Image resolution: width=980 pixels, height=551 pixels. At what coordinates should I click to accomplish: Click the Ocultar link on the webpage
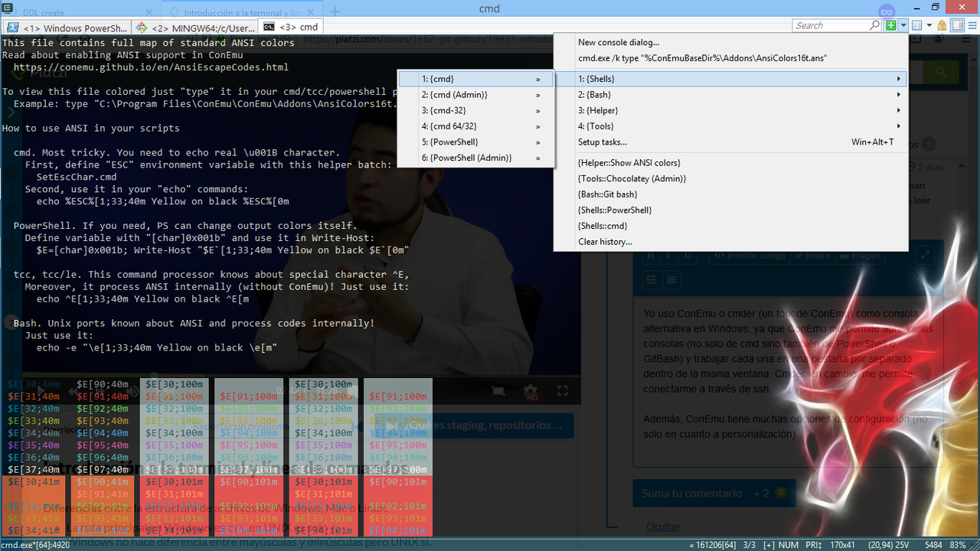coord(662,527)
